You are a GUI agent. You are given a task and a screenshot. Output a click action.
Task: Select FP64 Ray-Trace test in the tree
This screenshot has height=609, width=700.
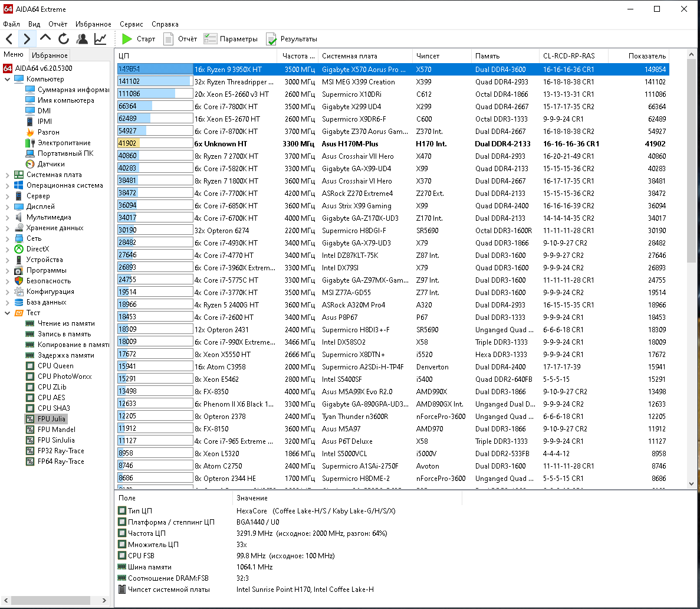point(60,461)
